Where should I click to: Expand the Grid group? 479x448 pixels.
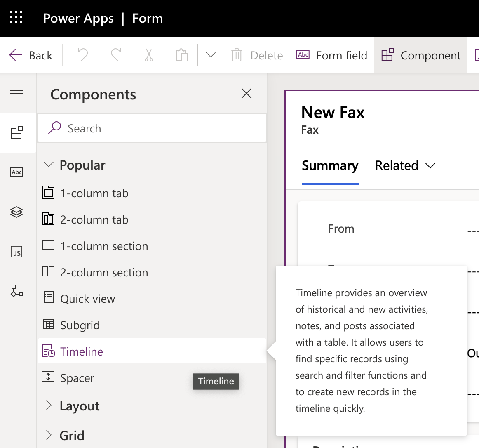pyautogui.click(x=65, y=436)
